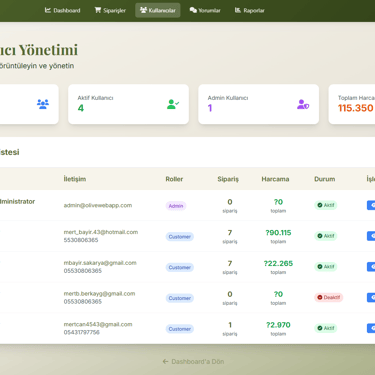375x375 pixels.
Task: Click Customer badge in mertcan4543 row
Action: tap(179, 329)
